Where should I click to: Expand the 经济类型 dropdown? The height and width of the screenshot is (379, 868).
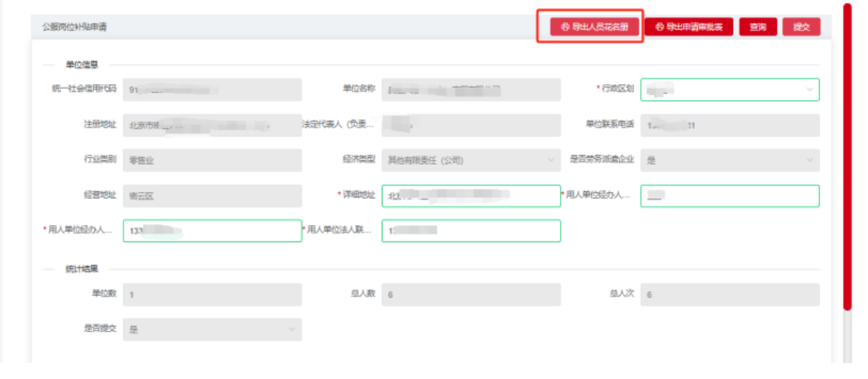tap(471, 160)
